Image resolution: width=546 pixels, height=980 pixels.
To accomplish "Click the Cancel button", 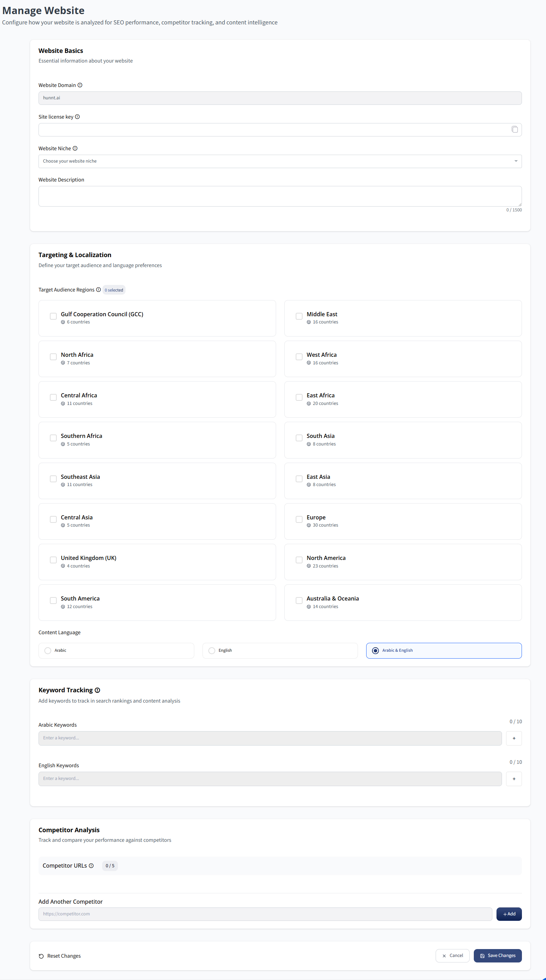I will (x=452, y=956).
